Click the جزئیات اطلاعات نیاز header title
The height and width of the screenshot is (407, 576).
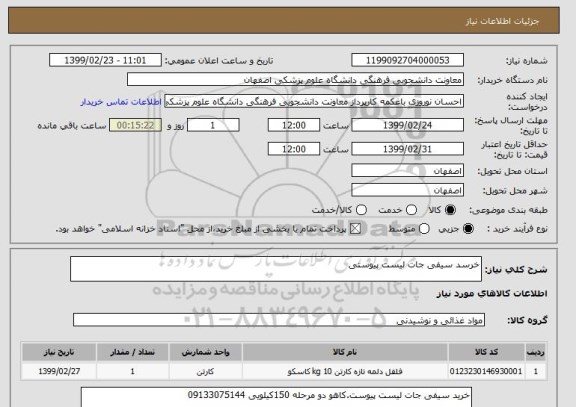[502, 21]
